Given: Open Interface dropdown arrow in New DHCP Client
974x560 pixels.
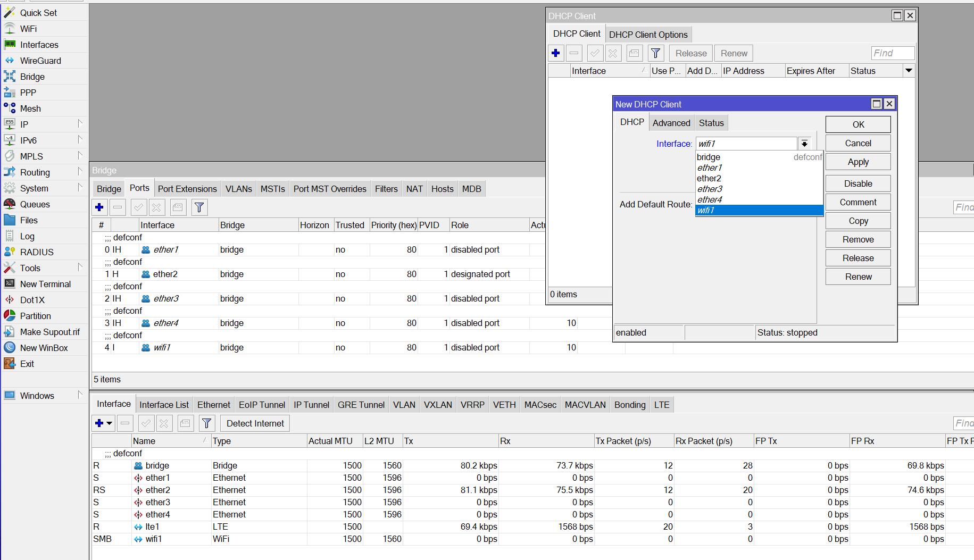Looking at the screenshot, I should [x=805, y=144].
